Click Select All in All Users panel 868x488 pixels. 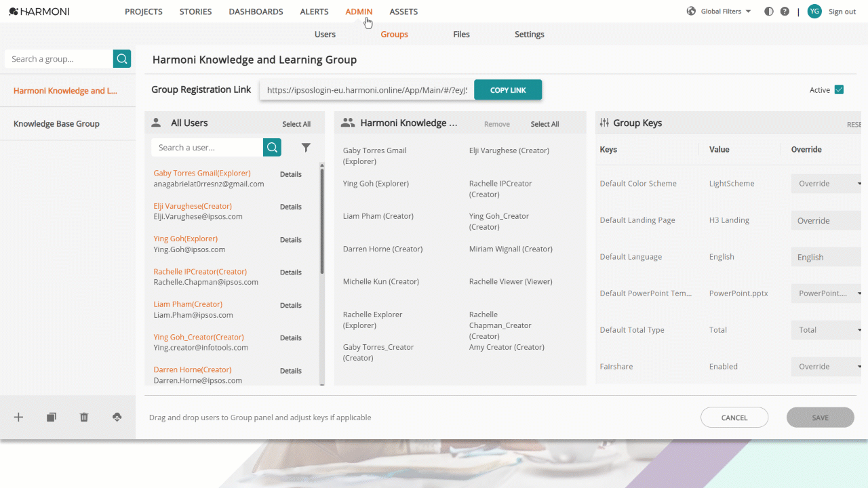[x=296, y=124]
